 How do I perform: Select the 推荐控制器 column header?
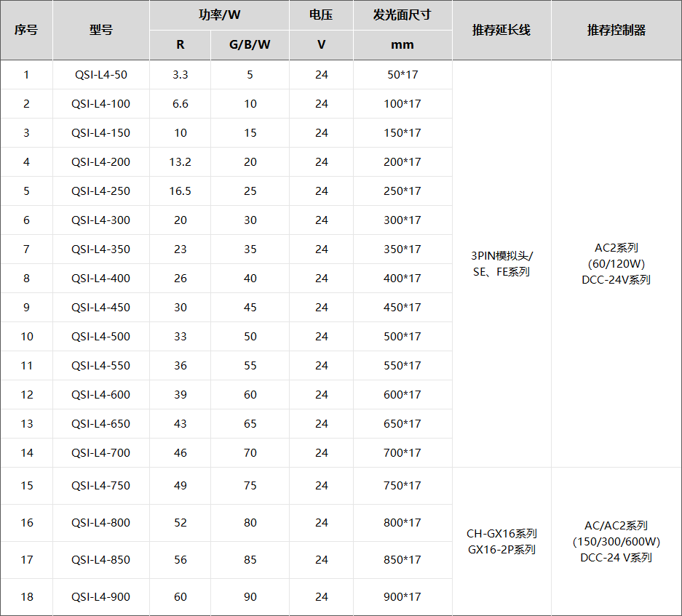pos(616,30)
